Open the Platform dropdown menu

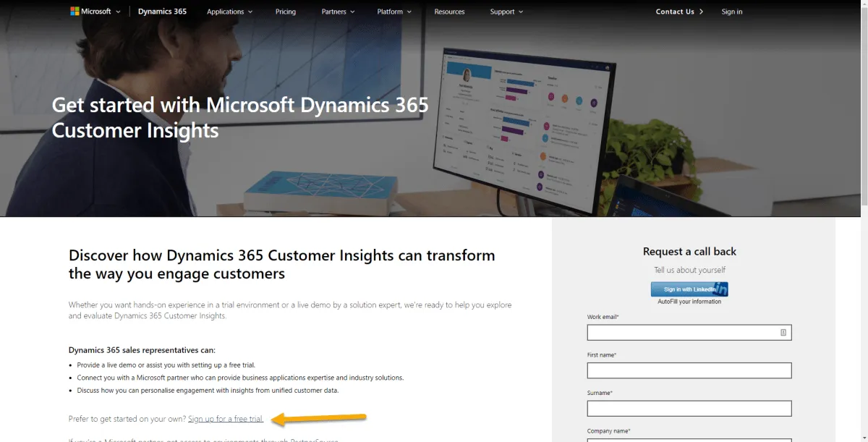(393, 12)
